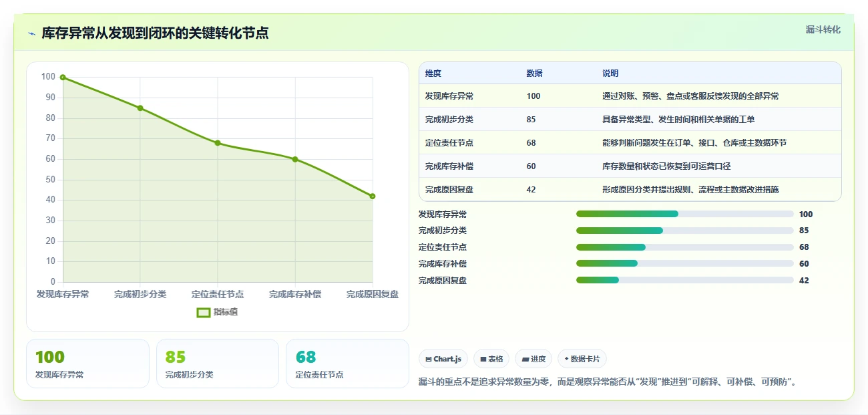
Task: Click the chart data point at value 100
Action: [x=63, y=78]
